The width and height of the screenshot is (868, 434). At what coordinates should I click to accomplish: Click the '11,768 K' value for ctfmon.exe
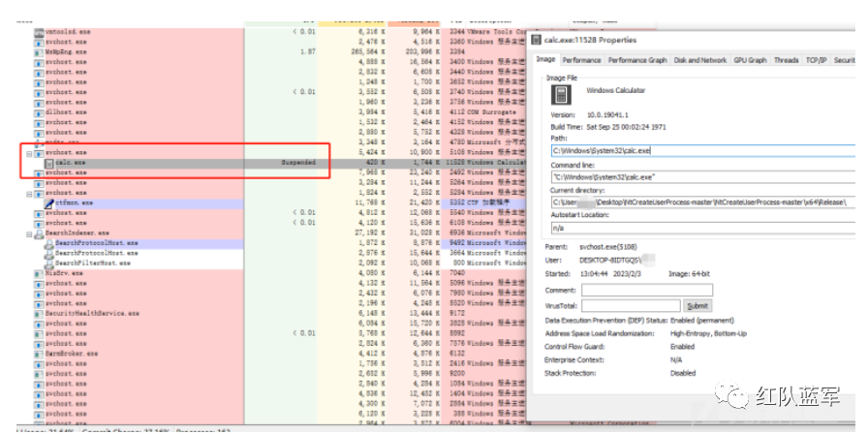(370, 203)
